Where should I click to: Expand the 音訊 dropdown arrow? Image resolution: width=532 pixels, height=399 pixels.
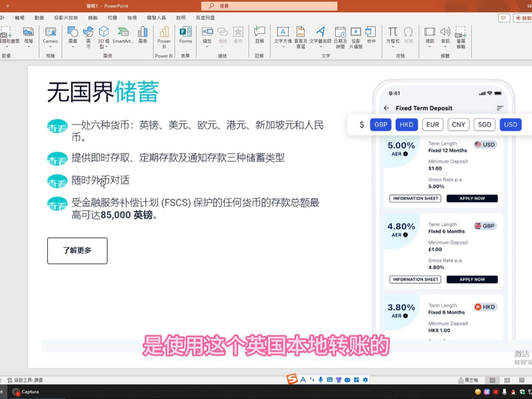445,47
